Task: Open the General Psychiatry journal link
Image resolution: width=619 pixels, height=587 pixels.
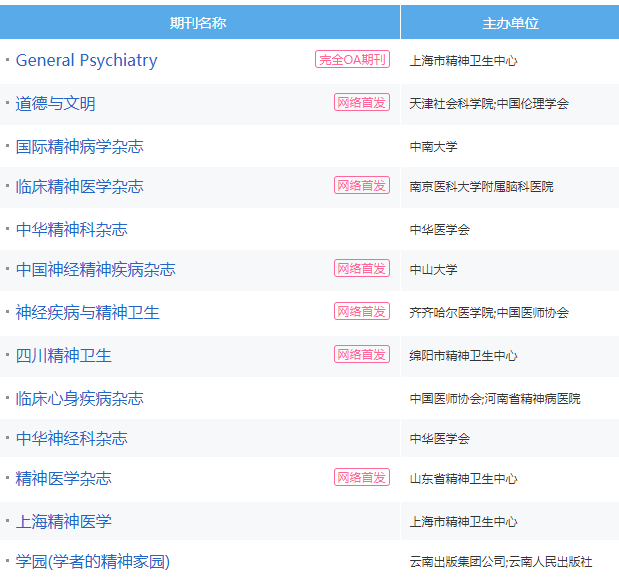Action: [86, 61]
